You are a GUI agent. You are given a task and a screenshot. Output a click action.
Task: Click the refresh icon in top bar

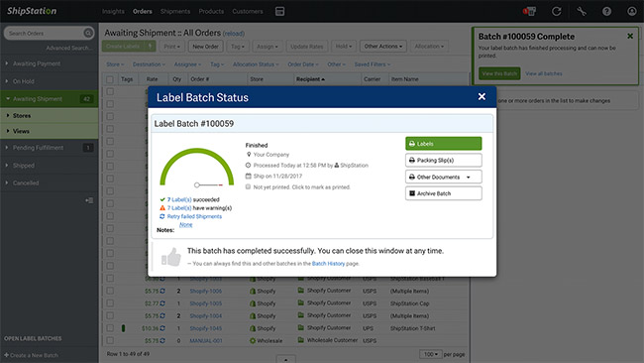[556, 12]
